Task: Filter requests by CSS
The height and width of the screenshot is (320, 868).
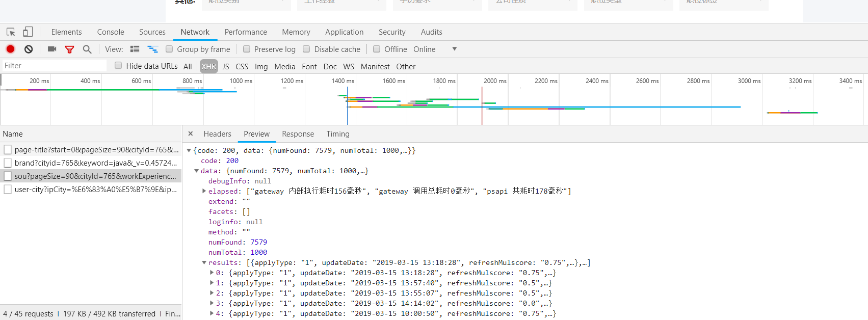Action: (242, 66)
